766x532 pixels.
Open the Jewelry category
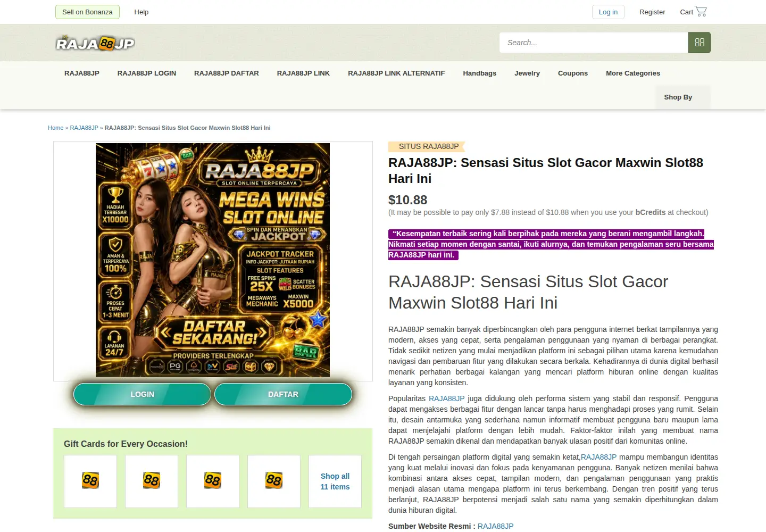(527, 73)
